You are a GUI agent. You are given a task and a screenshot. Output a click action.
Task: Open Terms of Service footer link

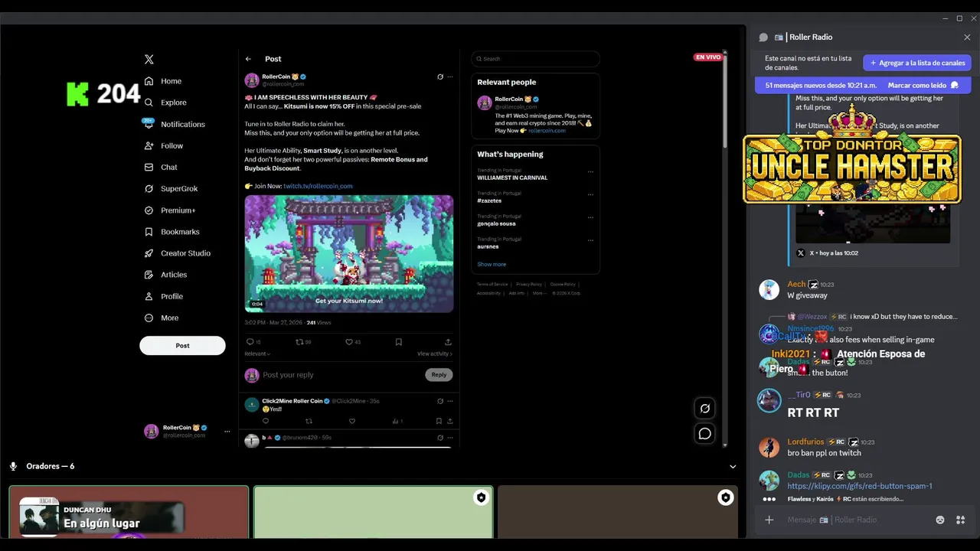(x=492, y=284)
